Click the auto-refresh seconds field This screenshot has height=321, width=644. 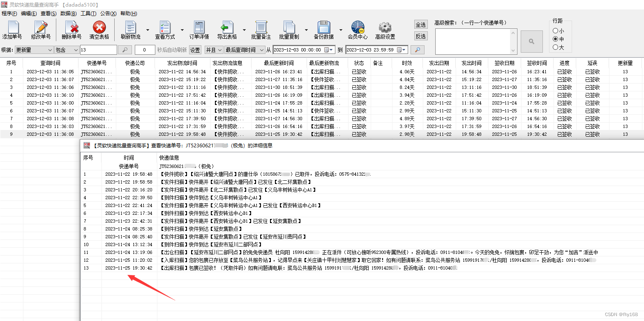tap(145, 50)
